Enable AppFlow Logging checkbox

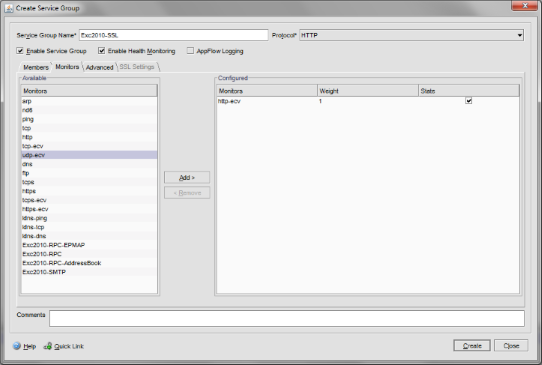click(190, 51)
